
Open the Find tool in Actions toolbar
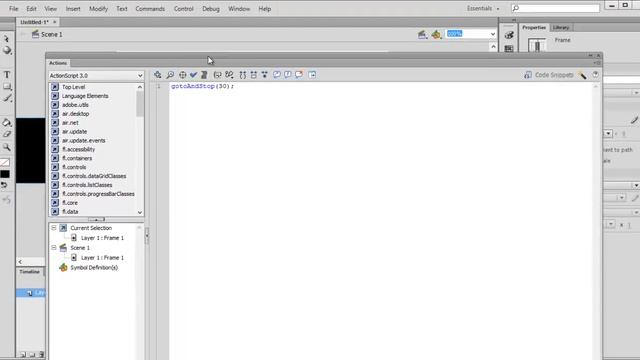coord(170,75)
